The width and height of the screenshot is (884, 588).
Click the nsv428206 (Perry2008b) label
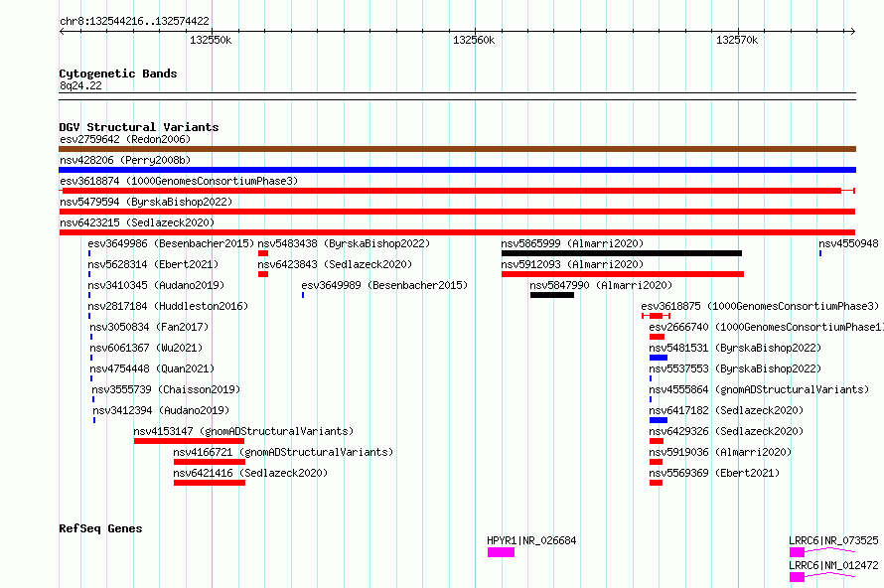pyautogui.click(x=125, y=160)
